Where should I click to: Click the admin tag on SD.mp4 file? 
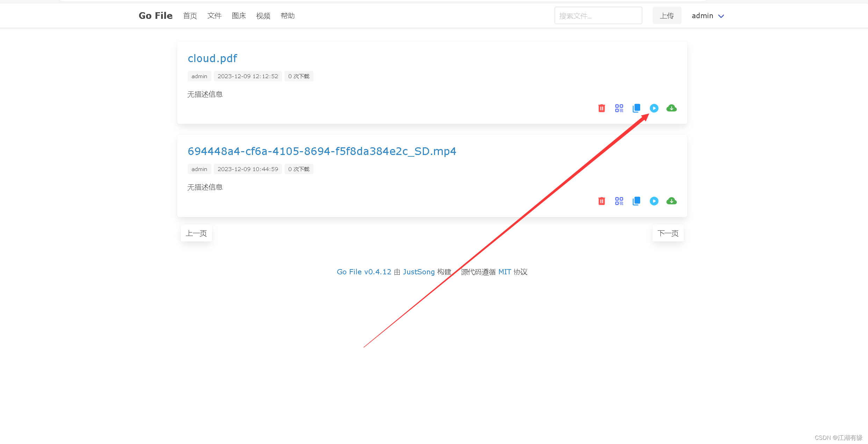tap(199, 169)
